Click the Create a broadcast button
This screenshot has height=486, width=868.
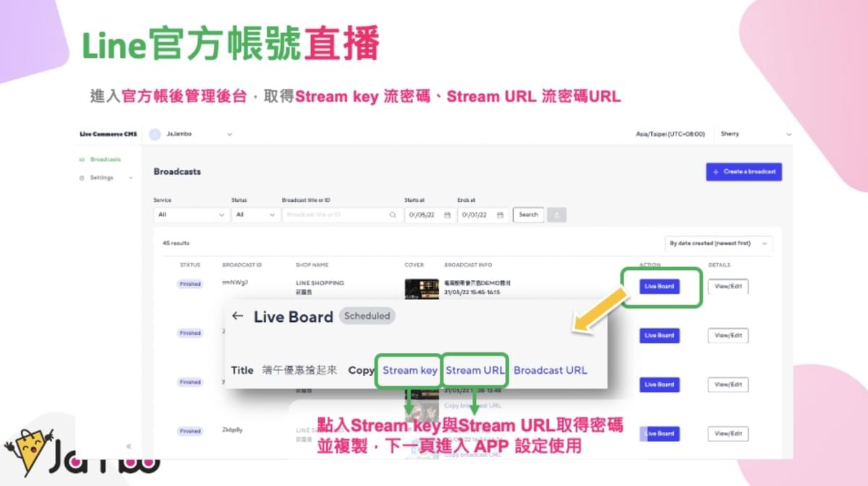tap(744, 171)
